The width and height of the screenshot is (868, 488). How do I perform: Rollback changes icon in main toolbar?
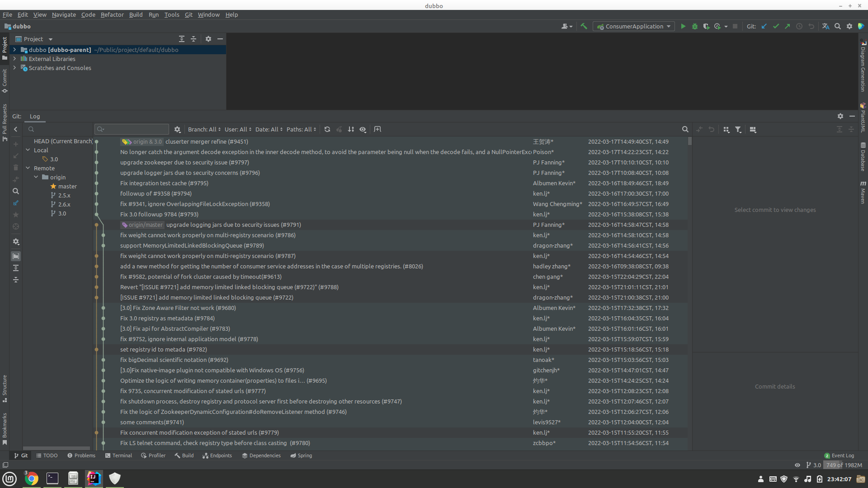[811, 26]
